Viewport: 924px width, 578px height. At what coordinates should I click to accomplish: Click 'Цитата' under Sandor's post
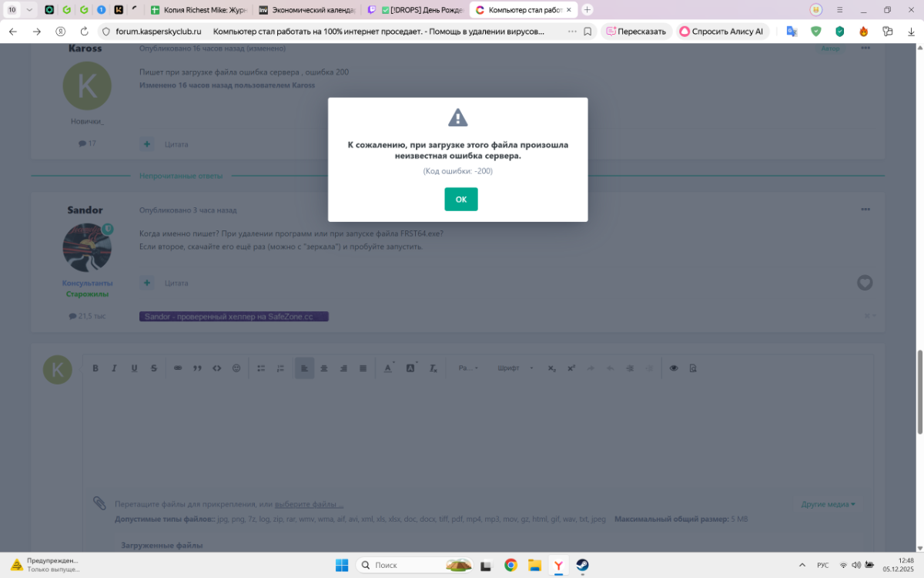(x=176, y=283)
